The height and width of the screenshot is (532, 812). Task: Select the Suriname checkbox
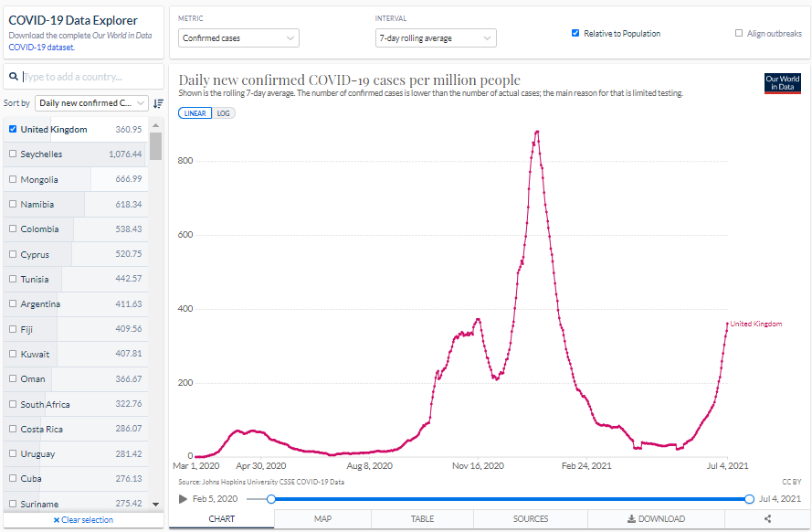point(13,504)
